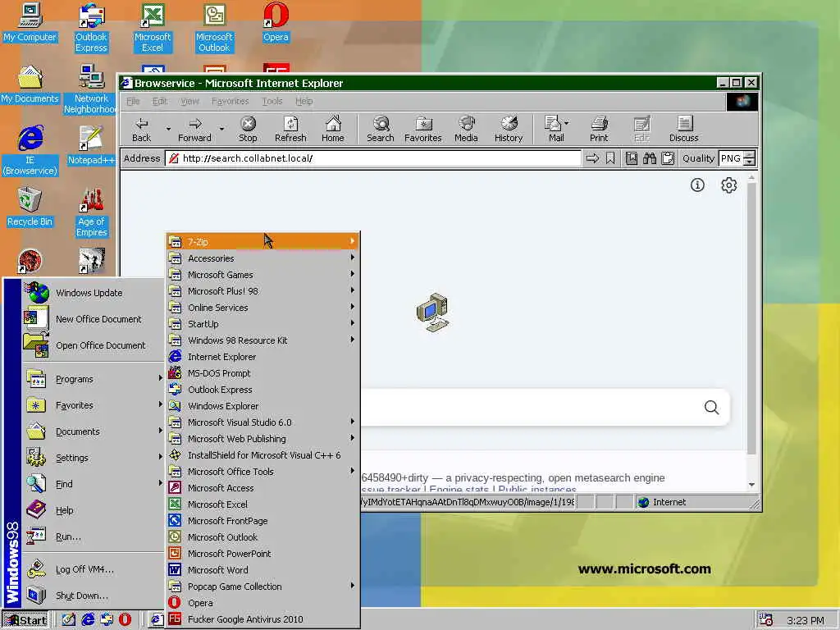
Task: Open the Back button history dropdown arrow
Action: point(168,129)
